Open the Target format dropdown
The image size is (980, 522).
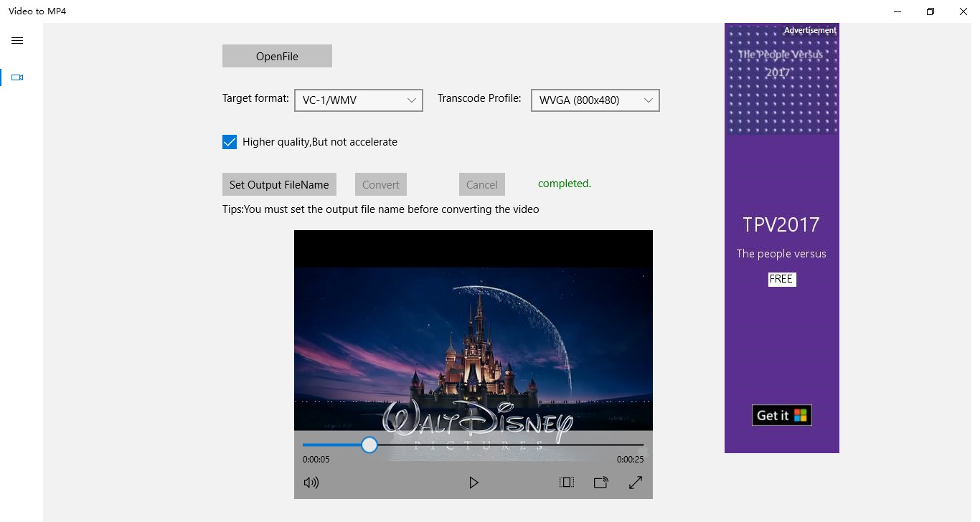(359, 100)
